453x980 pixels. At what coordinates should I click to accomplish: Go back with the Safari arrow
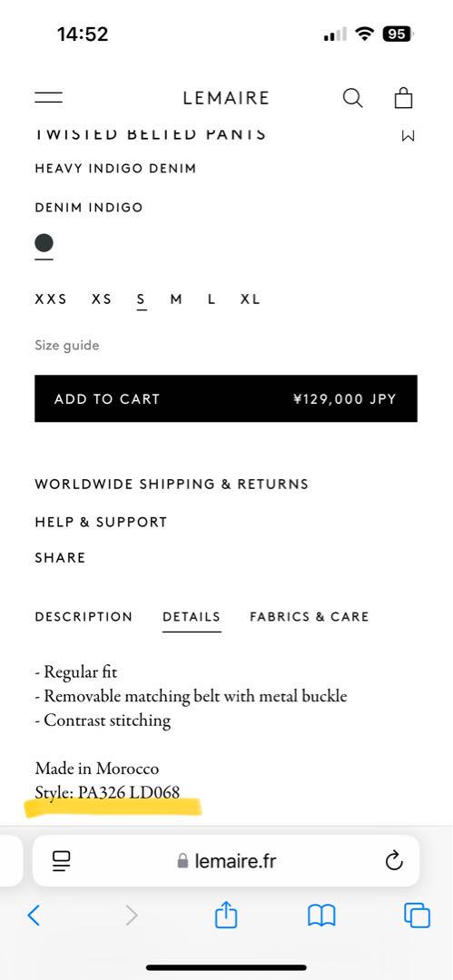(34, 916)
